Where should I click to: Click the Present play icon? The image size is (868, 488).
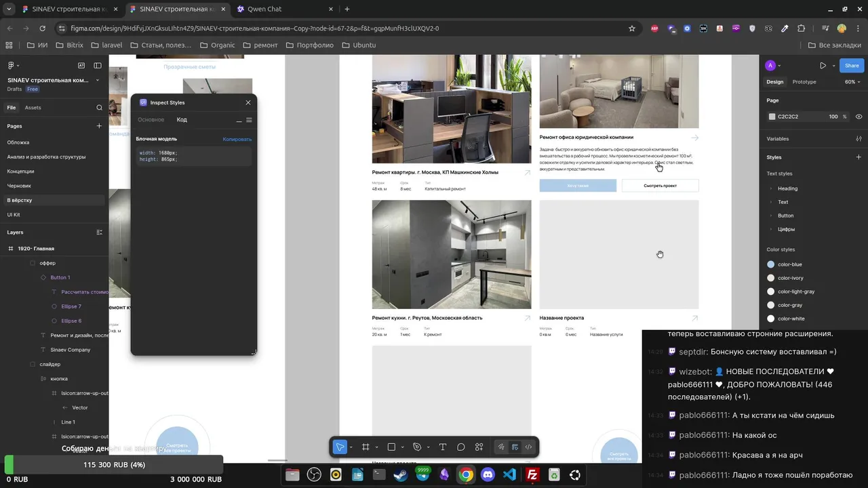click(x=823, y=66)
